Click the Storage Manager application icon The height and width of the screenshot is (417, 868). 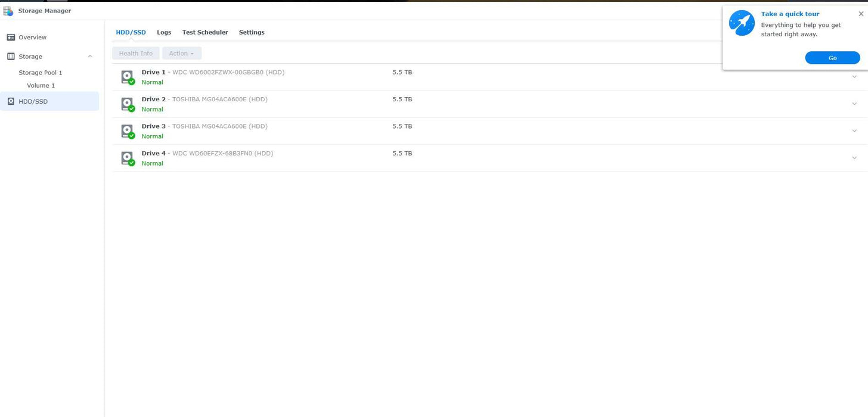(x=8, y=10)
